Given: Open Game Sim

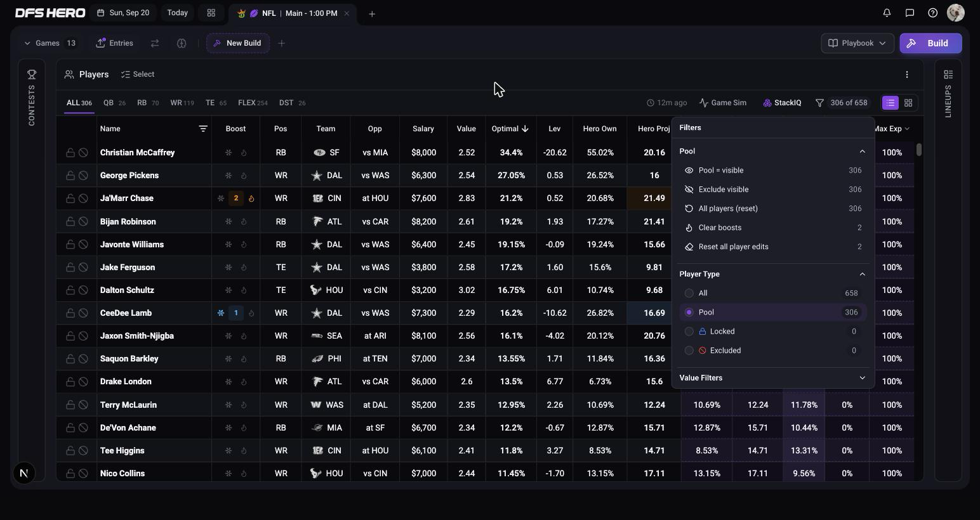Looking at the screenshot, I should [723, 103].
